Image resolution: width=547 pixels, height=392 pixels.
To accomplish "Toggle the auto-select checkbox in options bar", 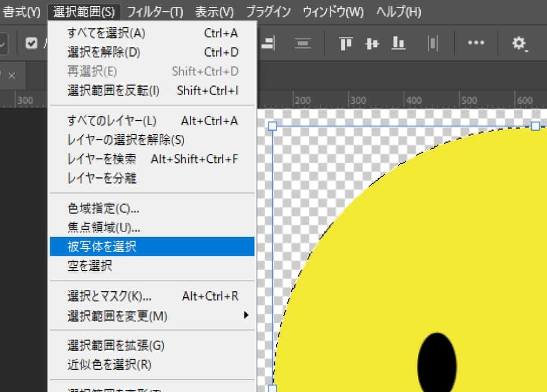I will coord(32,44).
